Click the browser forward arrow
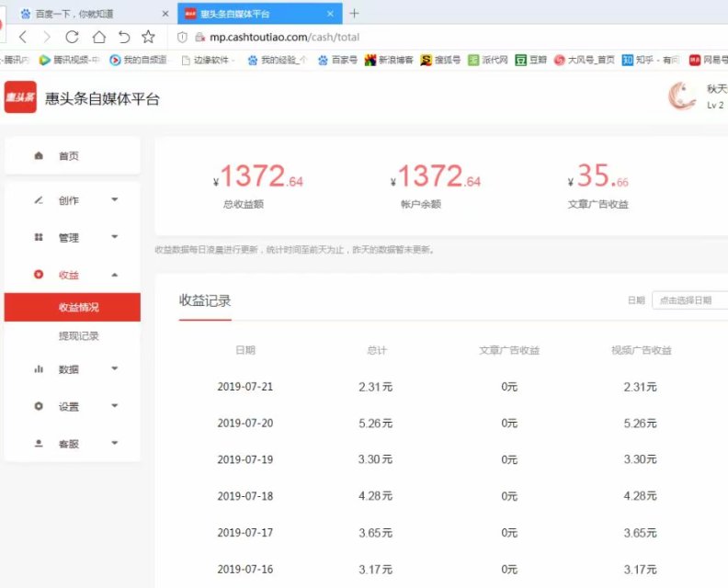The width and height of the screenshot is (728, 588). [47, 37]
